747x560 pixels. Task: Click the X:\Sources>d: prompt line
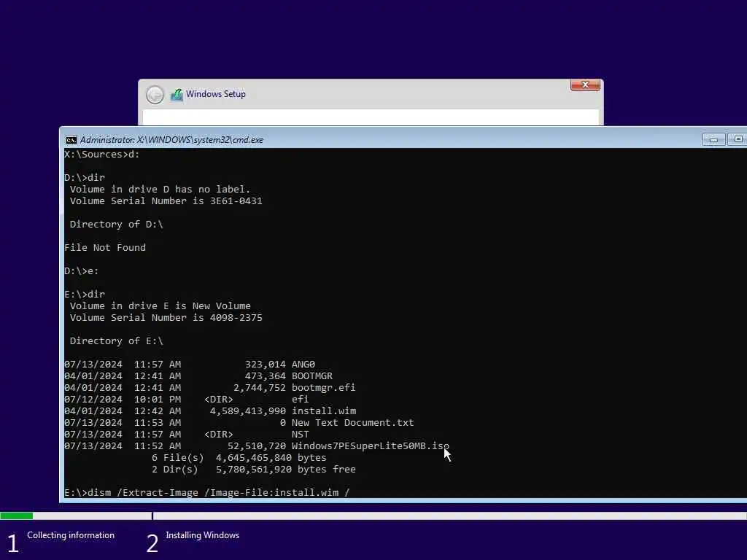tap(102, 155)
